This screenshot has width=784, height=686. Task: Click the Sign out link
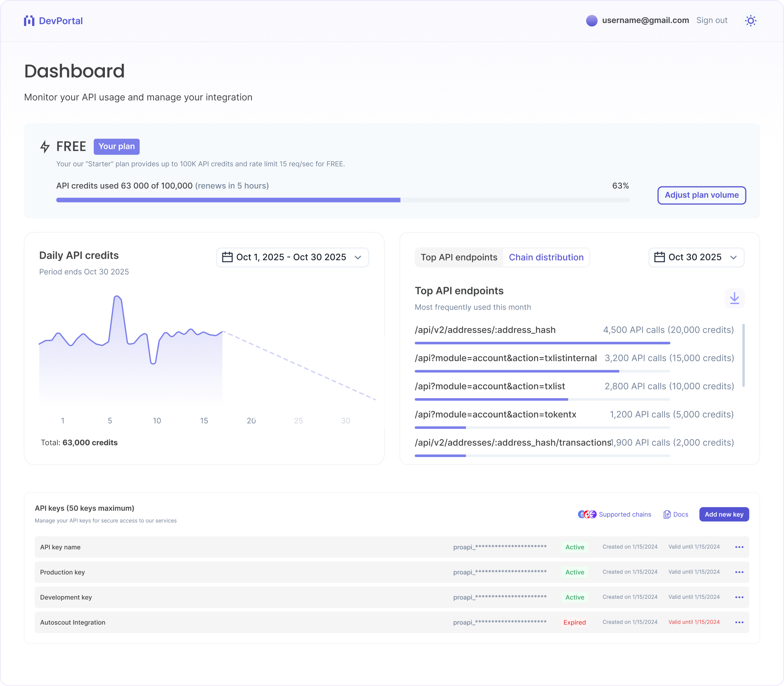tap(712, 20)
